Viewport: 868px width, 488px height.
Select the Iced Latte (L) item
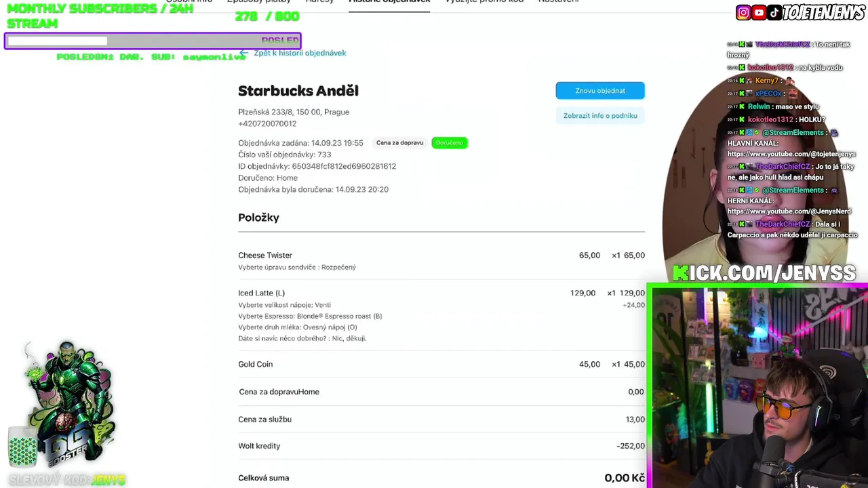pos(261,293)
